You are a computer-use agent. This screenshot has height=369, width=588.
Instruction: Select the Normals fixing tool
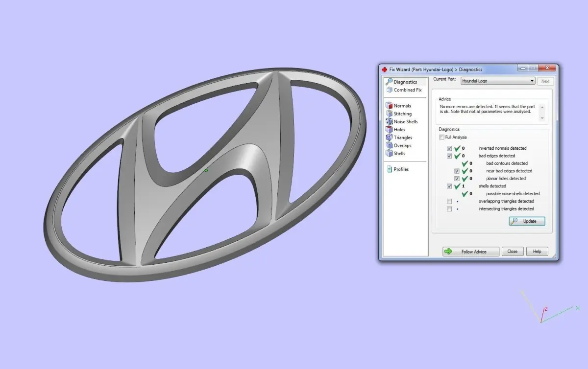coord(398,106)
